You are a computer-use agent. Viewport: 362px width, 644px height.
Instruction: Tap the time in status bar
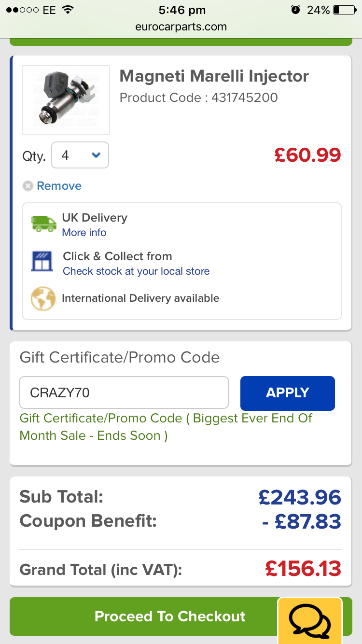click(x=181, y=10)
